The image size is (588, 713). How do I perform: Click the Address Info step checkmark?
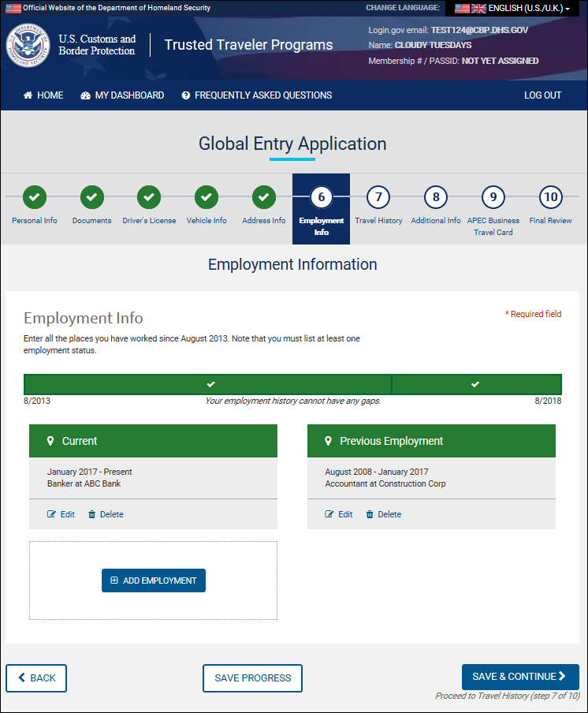(x=263, y=197)
